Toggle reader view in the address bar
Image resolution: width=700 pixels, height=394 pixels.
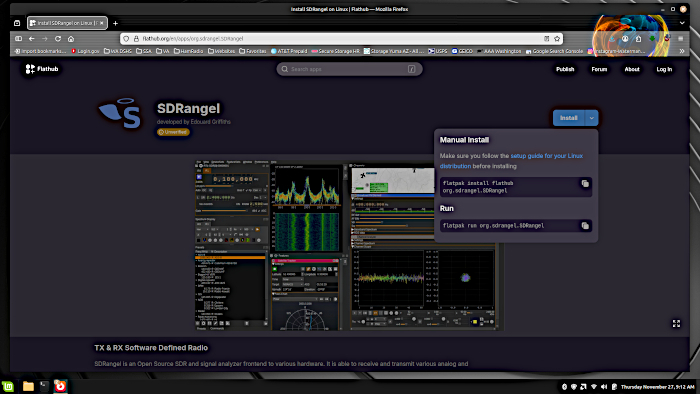[x=546, y=39]
